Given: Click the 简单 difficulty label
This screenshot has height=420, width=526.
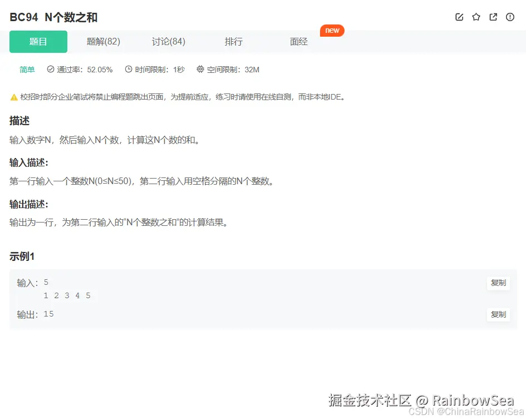Looking at the screenshot, I should coord(27,69).
